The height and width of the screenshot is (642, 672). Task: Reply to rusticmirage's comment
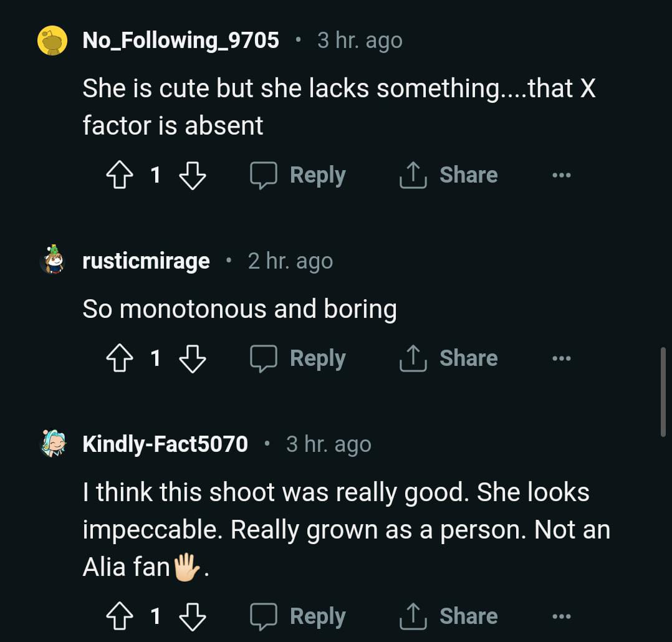[298, 359]
